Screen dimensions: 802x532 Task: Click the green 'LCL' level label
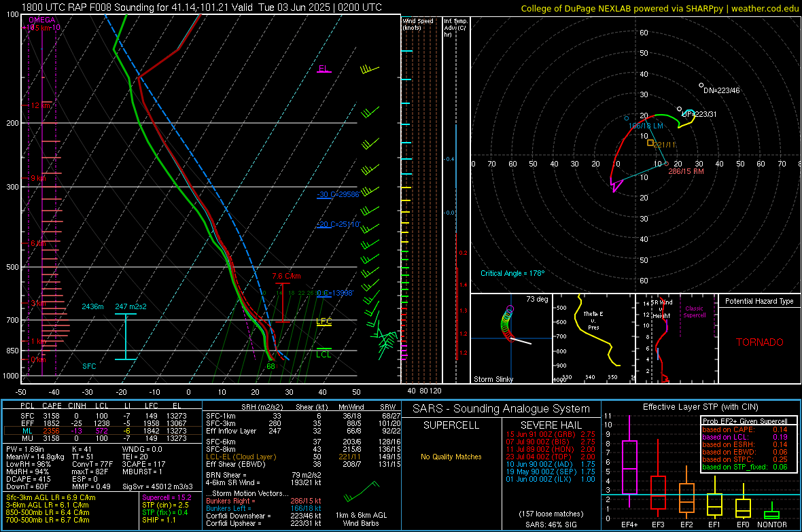point(324,354)
